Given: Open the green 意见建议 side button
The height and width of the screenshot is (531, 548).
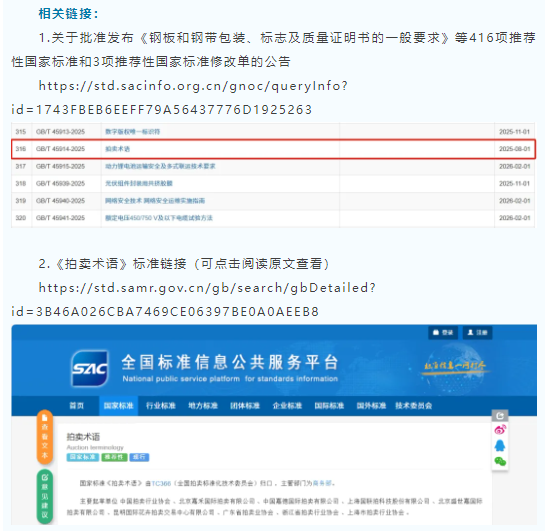Looking at the screenshot, I should (45, 496).
